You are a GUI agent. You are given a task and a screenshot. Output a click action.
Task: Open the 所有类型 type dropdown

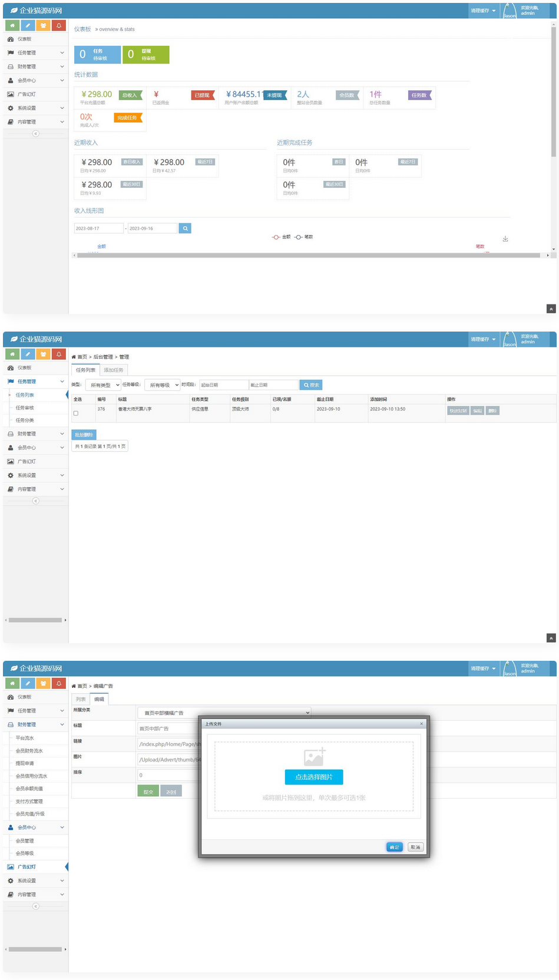tap(103, 385)
